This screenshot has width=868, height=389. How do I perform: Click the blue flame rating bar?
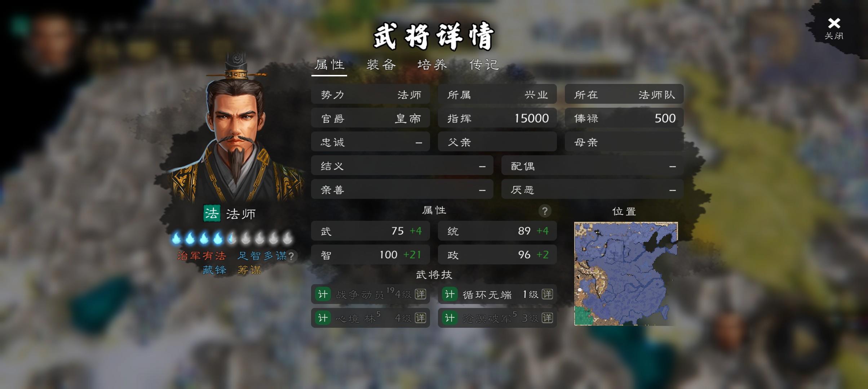(232, 238)
